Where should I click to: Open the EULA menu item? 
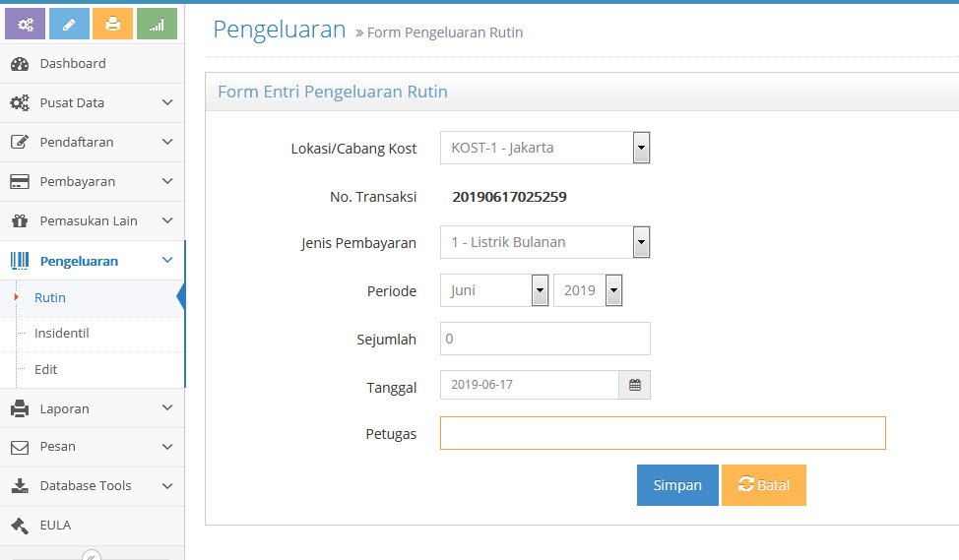pyautogui.click(x=92, y=526)
